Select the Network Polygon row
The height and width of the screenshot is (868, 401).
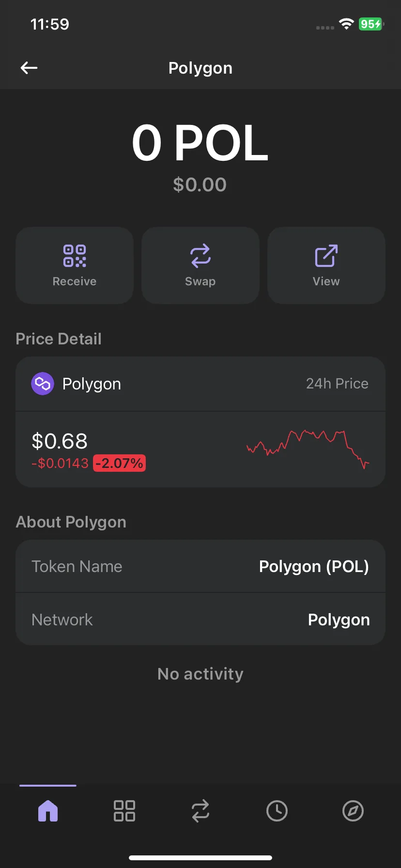point(200,620)
